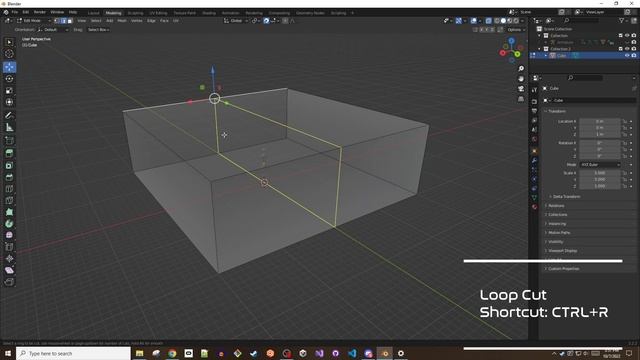The image size is (640, 360).
Task: Click the viewport zoom magnifier icon
Action: click(x=521, y=69)
